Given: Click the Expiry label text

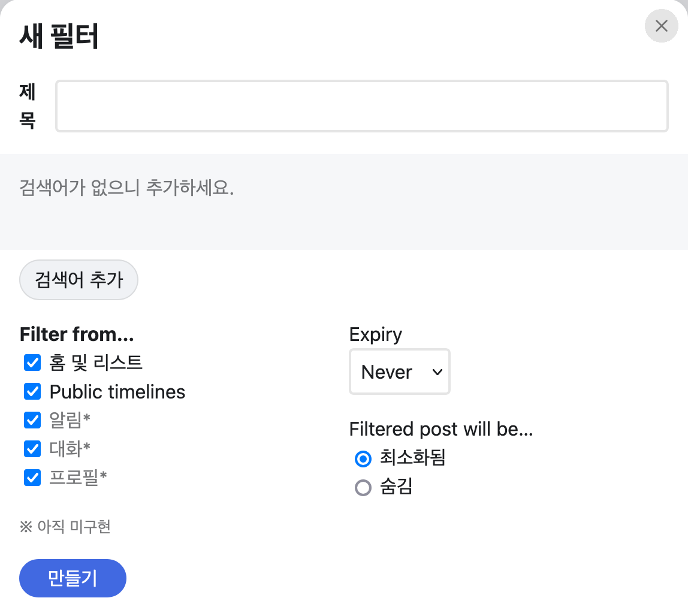Looking at the screenshot, I should (x=375, y=334).
